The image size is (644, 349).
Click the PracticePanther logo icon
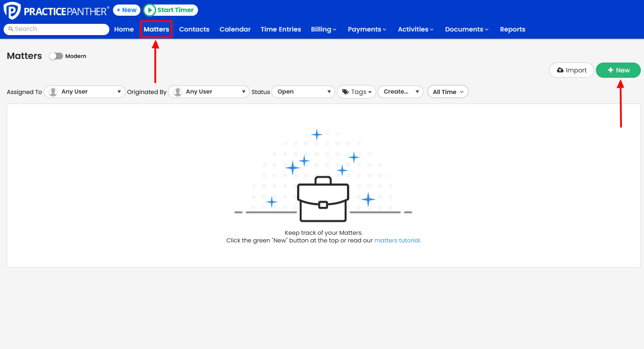pos(11,9)
